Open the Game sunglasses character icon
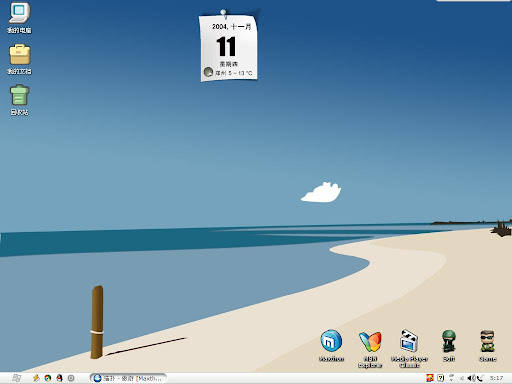The image size is (512, 384). click(x=488, y=341)
